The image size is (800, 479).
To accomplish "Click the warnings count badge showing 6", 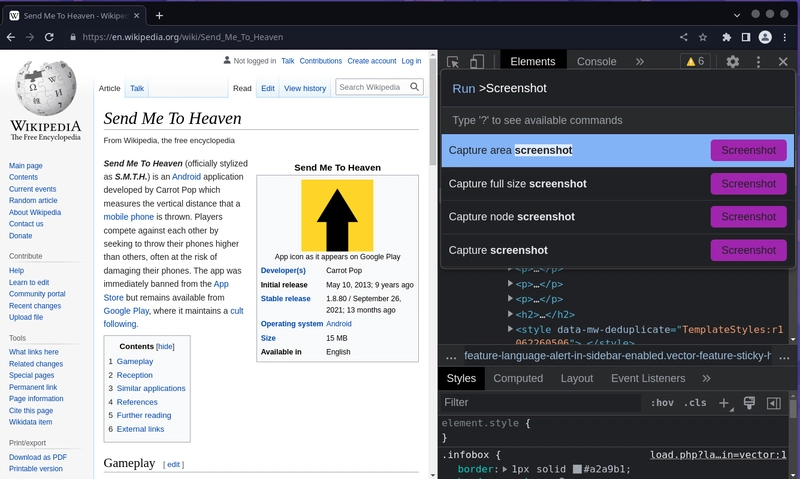I will tap(695, 62).
